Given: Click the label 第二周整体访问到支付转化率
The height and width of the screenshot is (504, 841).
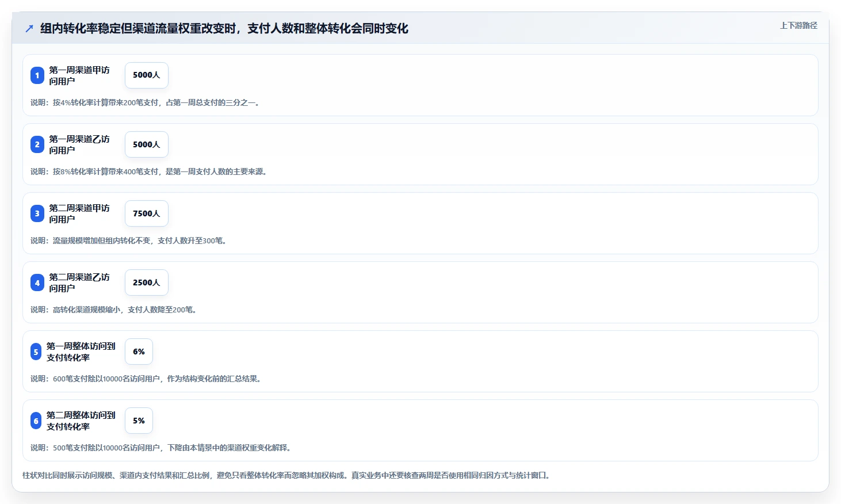Looking at the screenshot, I should [81, 421].
